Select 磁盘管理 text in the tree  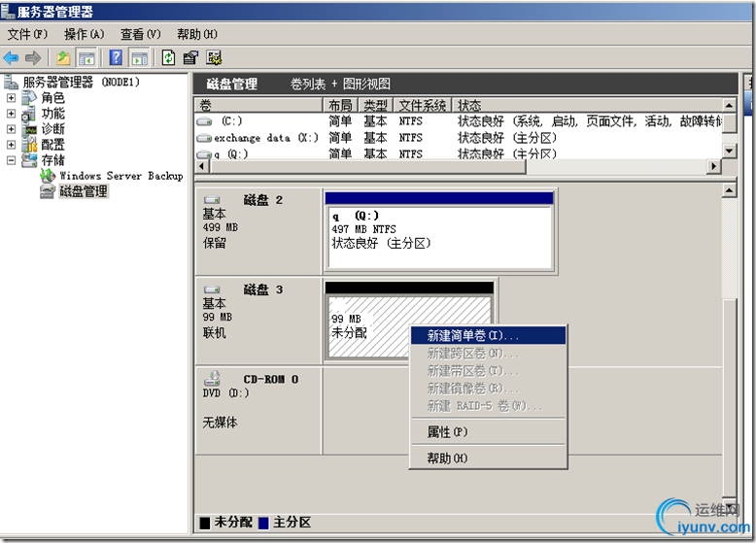pyautogui.click(x=84, y=191)
